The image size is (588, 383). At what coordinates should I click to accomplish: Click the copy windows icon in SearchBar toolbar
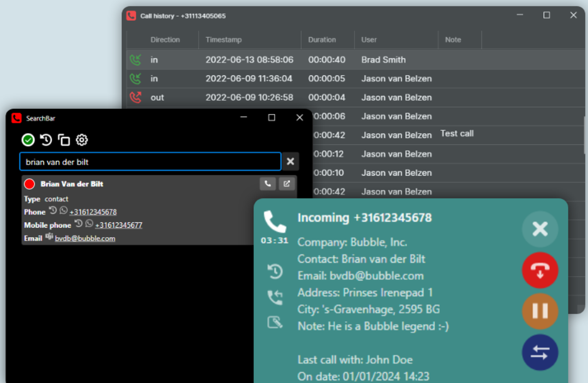click(x=64, y=140)
